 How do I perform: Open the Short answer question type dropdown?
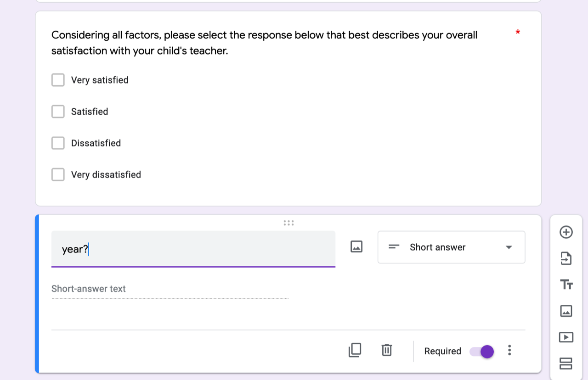pos(451,247)
